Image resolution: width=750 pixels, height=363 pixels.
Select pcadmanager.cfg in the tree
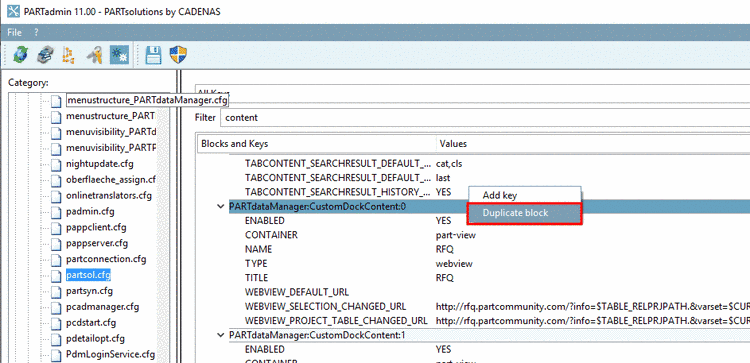click(102, 307)
